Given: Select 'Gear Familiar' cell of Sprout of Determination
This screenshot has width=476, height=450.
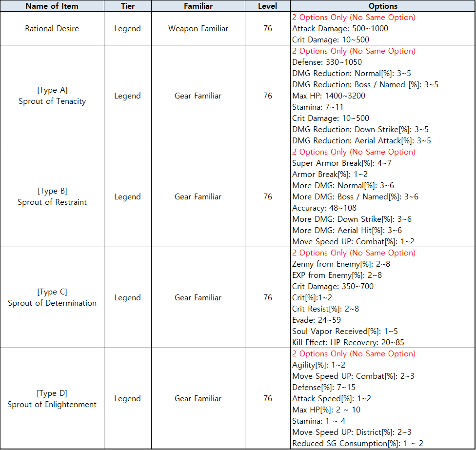Looking at the screenshot, I should click(198, 298).
